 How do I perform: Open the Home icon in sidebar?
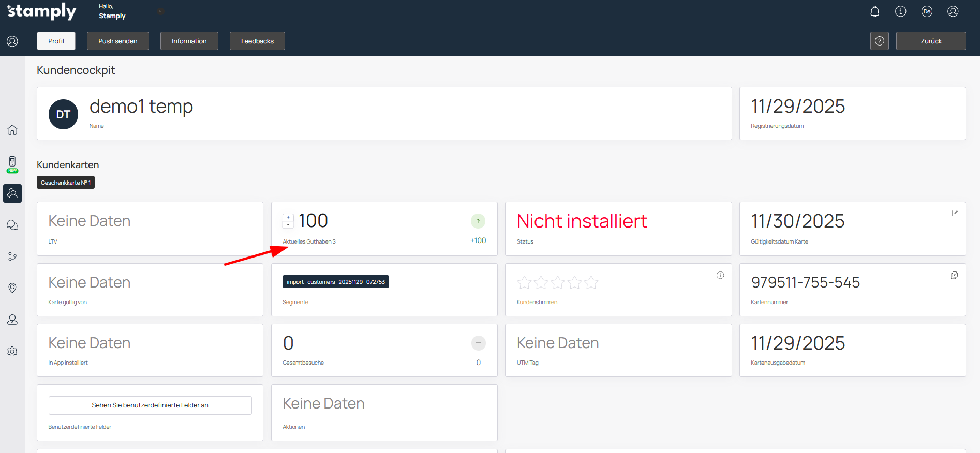pyautogui.click(x=12, y=130)
